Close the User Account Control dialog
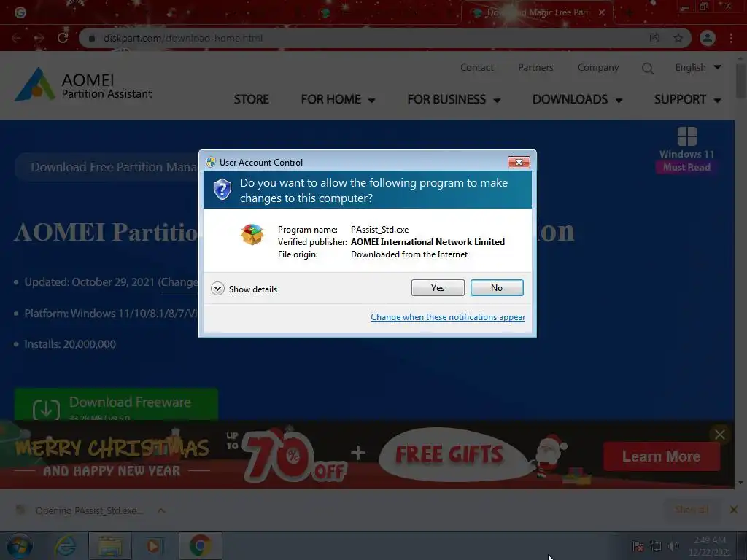 [x=519, y=163]
